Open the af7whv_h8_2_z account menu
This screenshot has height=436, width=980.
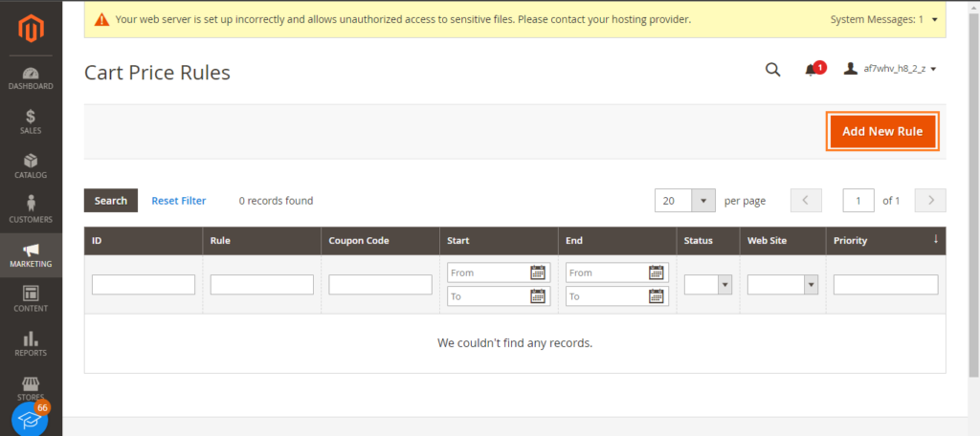click(891, 70)
